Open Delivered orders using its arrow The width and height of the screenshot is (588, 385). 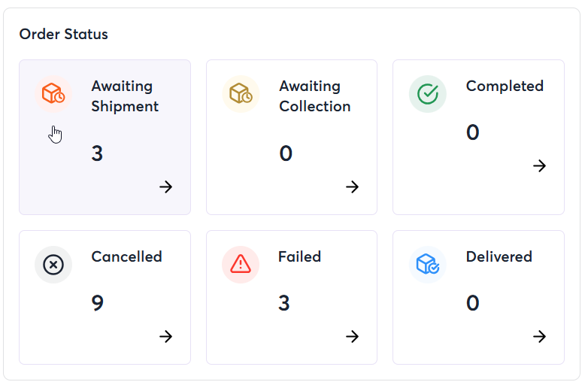click(x=540, y=337)
